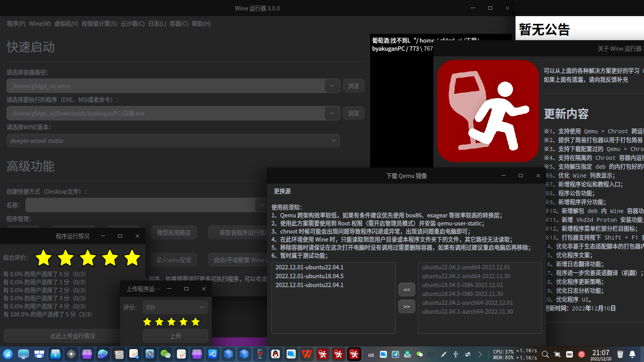Open the launcher rocket icon in taskbar
Screen dimensions: 644x362
[x=8, y=354]
